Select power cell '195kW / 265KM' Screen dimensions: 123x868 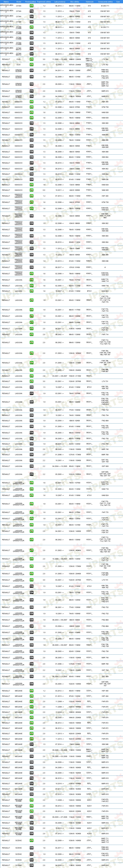point(75,712)
